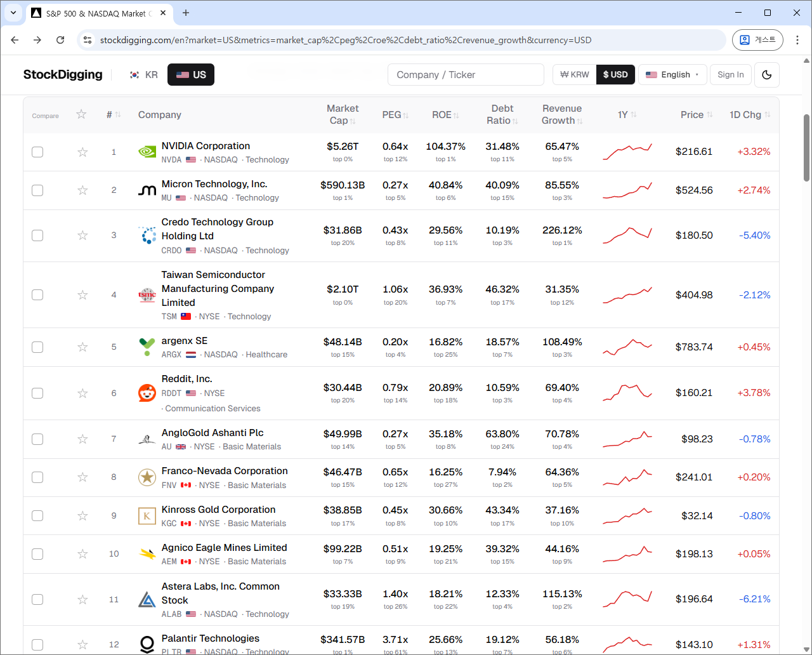Go to StockDigging home logo

click(63, 75)
